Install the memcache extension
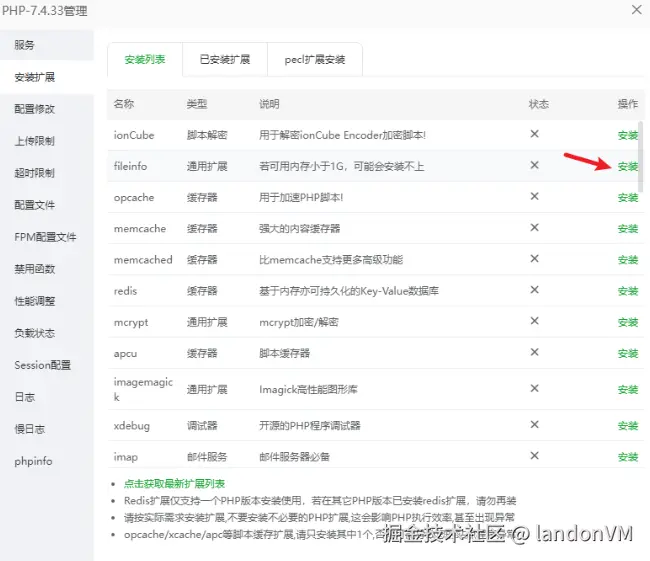 pos(628,228)
